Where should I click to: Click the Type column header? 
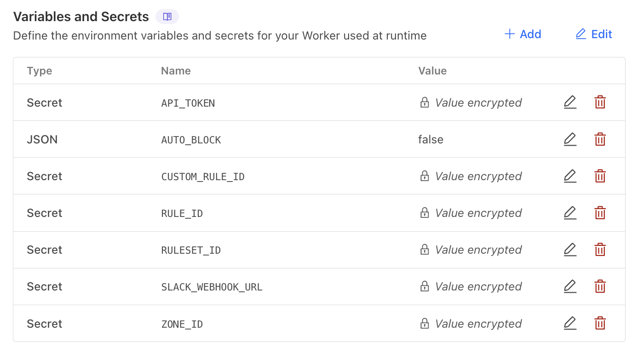tap(40, 71)
